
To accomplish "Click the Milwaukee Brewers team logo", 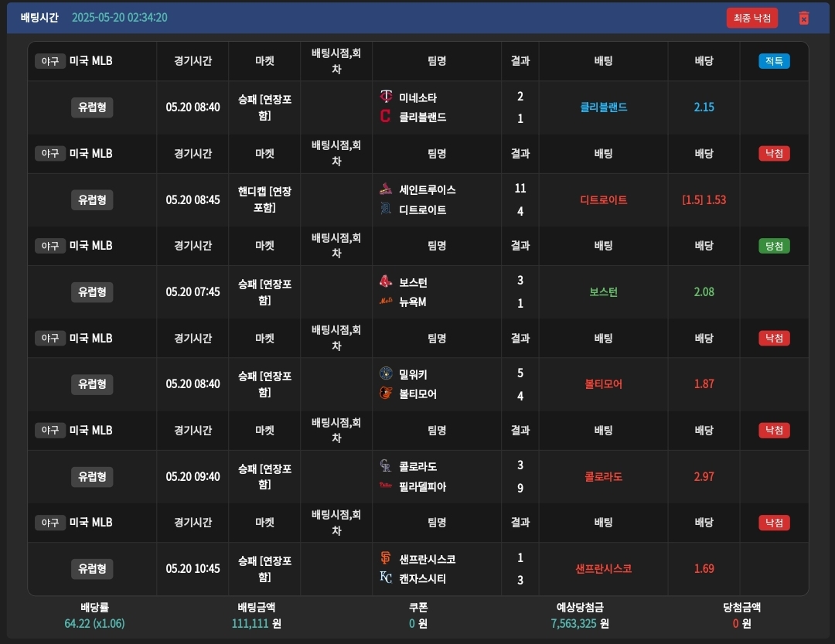I will coord(386,374).
